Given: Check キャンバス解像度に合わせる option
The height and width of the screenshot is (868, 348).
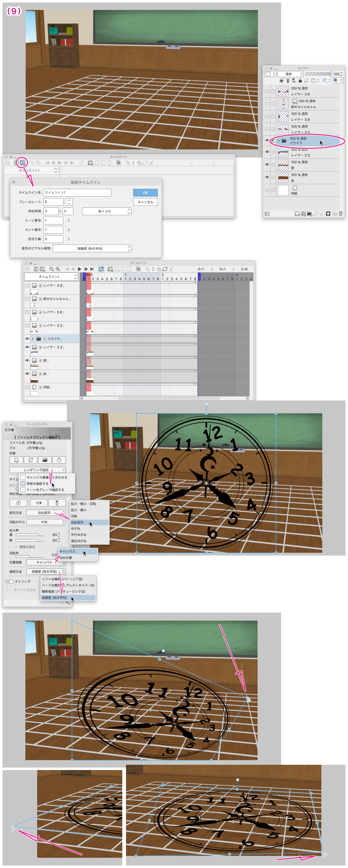Looking at the screenshot, I should coord(23,477).
